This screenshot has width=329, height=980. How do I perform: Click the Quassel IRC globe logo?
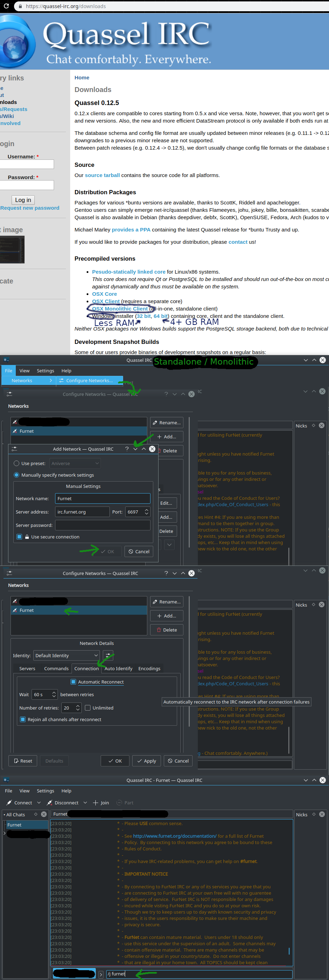17,42
